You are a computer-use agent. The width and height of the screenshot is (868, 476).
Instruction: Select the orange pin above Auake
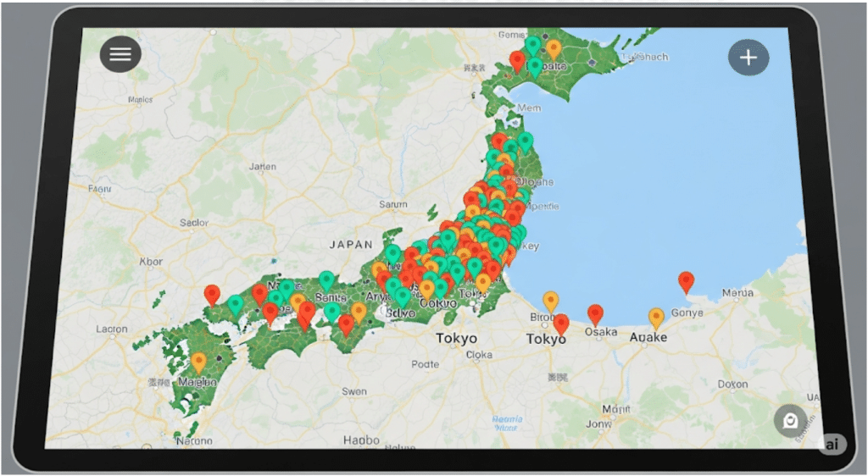[656, 317]
